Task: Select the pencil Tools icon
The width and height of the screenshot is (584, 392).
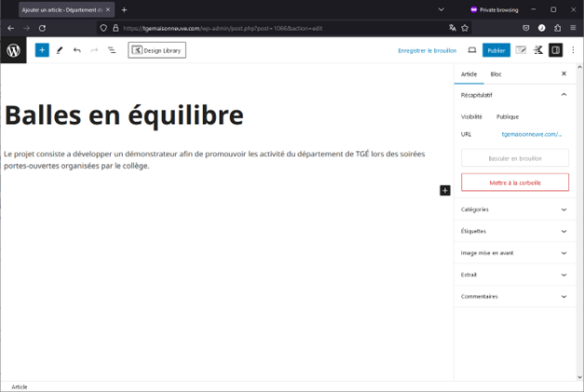Action: tap(60, 50)
